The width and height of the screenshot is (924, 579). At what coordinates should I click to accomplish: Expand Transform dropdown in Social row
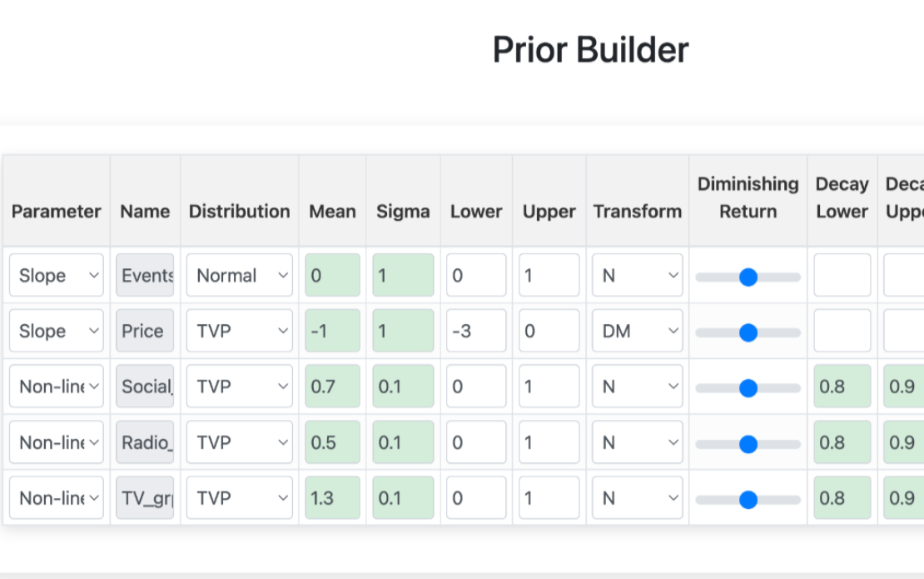(x=638, y=387)
